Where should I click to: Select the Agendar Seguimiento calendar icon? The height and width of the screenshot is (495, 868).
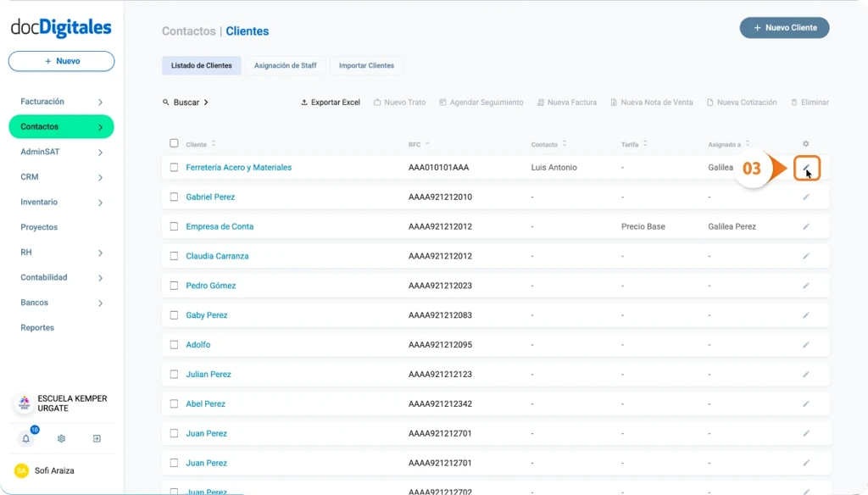pyautogui.click(x=442, y=102)
